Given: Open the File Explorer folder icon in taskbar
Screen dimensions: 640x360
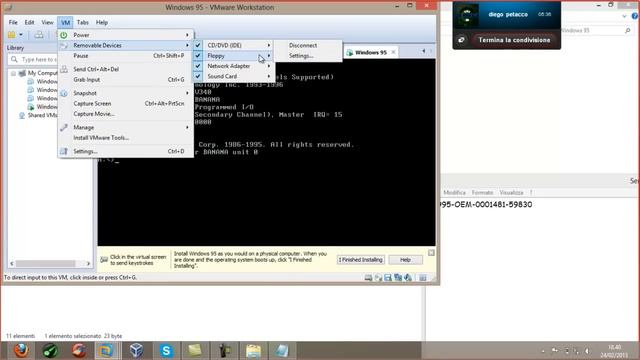Looking at the screenshot, I should pyautogui.click(x=253, y=351).
